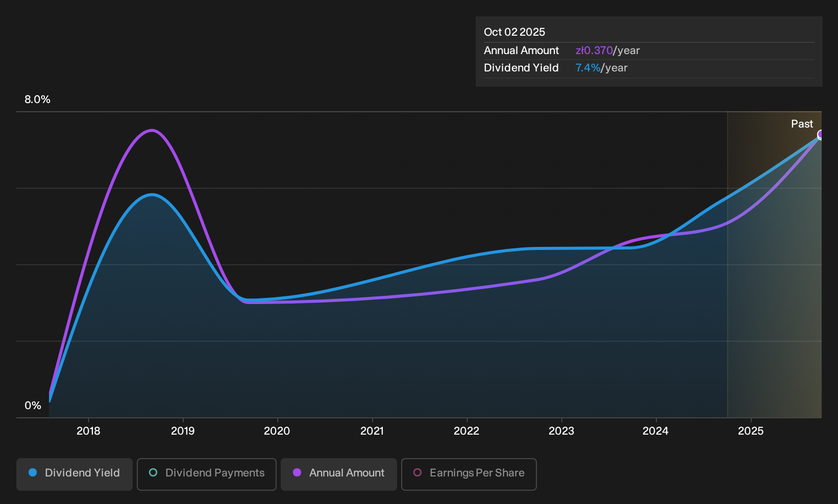Image resolution: width=838 pixels, height=504 pixels.
Task: Click the 2023 x-axis label
Action: tap(561, 431)
